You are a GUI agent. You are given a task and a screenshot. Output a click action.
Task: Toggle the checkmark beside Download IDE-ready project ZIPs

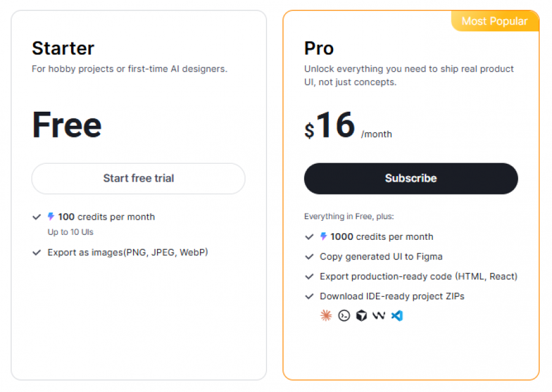(x=309, y=296)
